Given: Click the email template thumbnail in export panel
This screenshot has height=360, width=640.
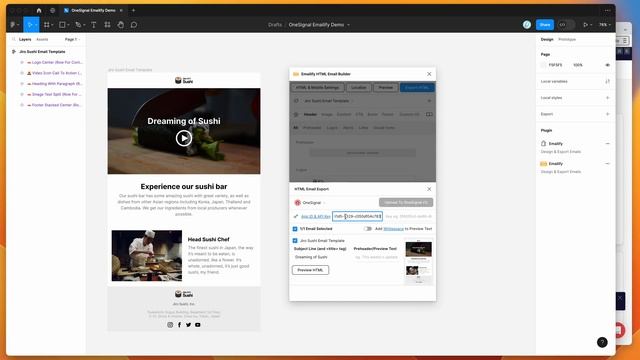Looking at the screenshot, I should [x=418, y=262].
